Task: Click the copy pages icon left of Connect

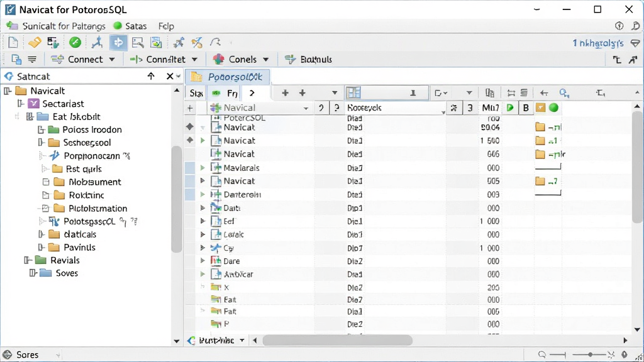Action: click(x=16, y=60)
